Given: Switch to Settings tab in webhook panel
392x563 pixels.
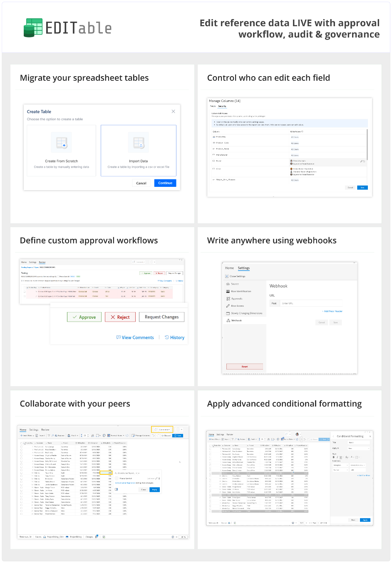Looking at the screenshot, I should 243,268.
